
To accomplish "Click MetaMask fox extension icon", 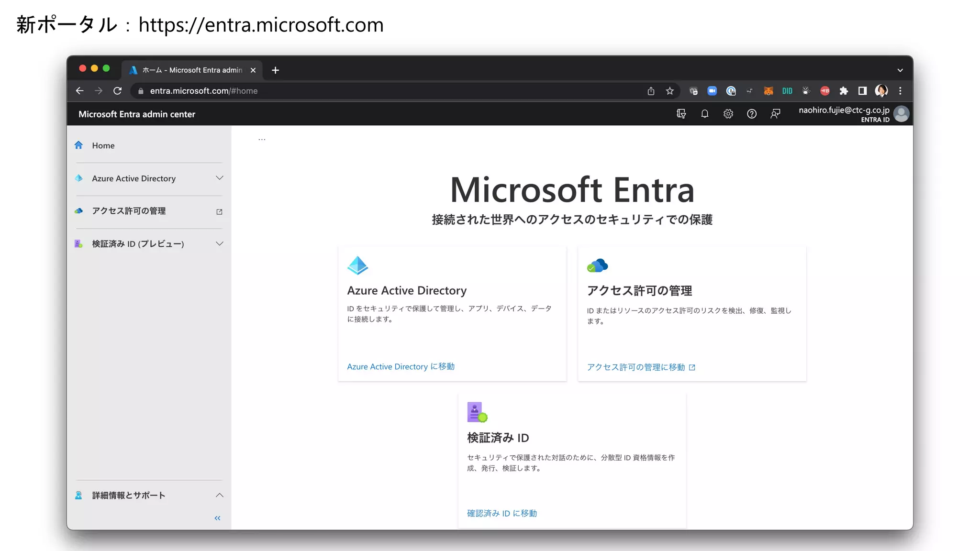I will (768, 91).
